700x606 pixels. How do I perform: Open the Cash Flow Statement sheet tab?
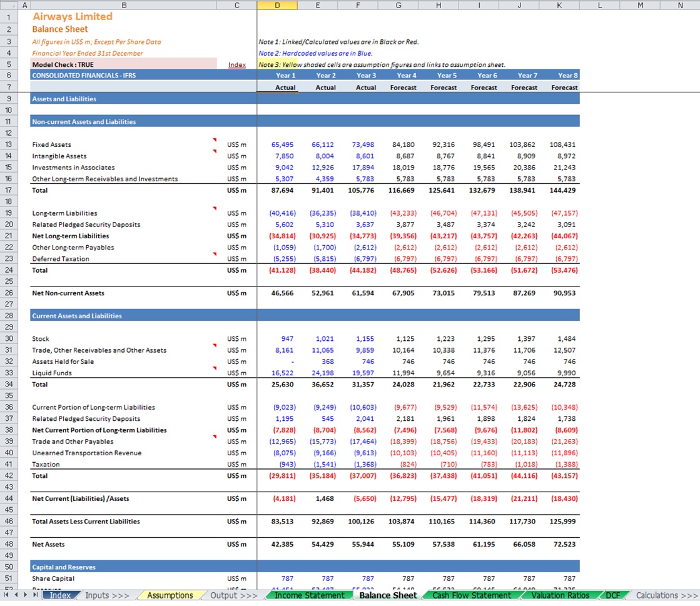[x=472, y=595]
